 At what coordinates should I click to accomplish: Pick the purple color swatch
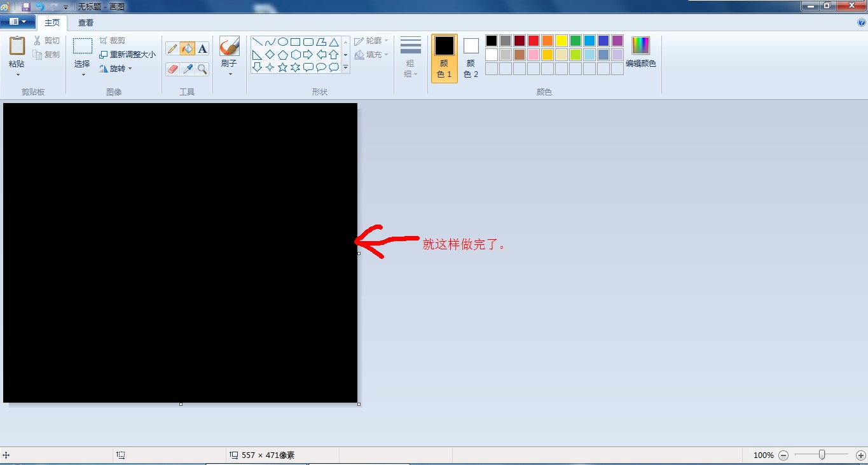coord(617,41)
